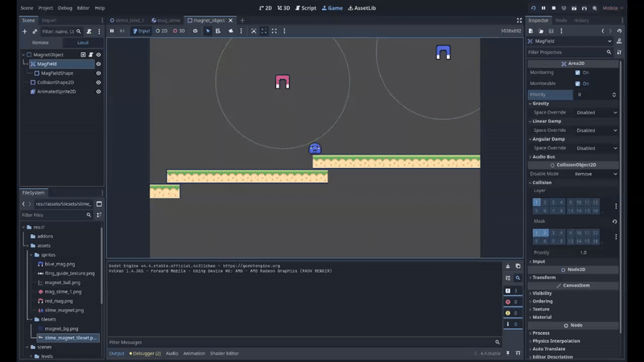
Task: Go to previous edited object in Inspector
Action: (602, 31)
